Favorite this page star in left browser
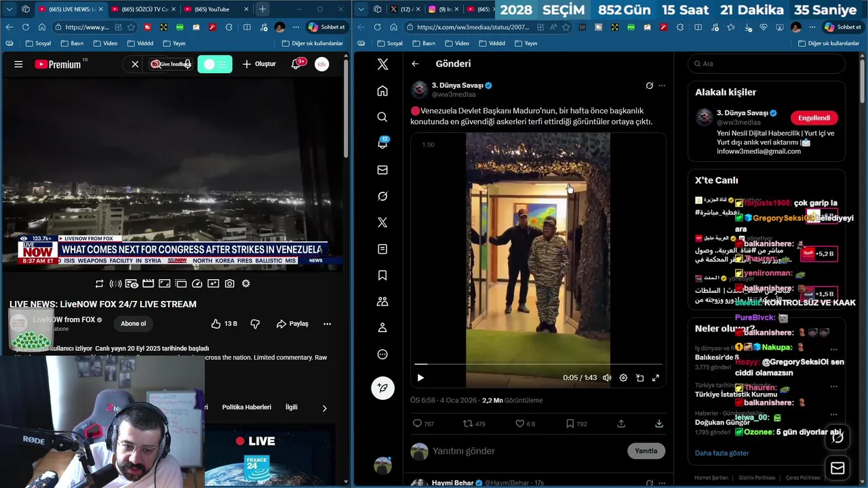The image size is (868, 488). tap(131, 27)
